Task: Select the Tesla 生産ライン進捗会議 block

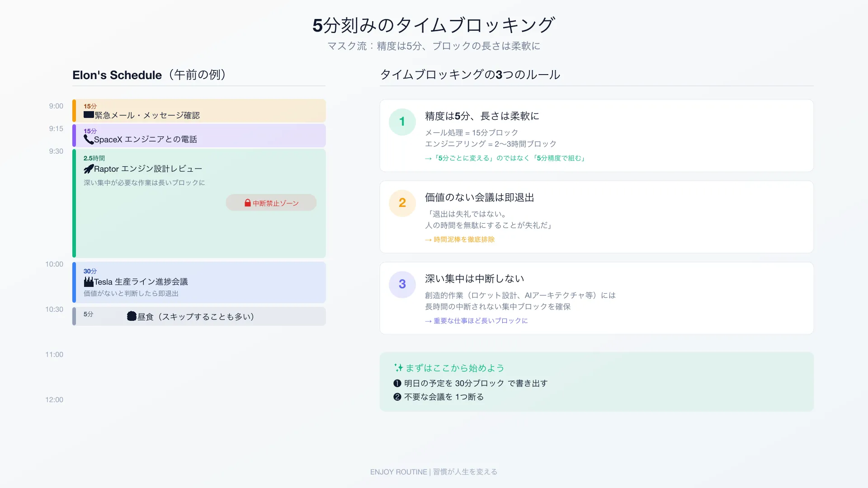Action: point(199,282)
